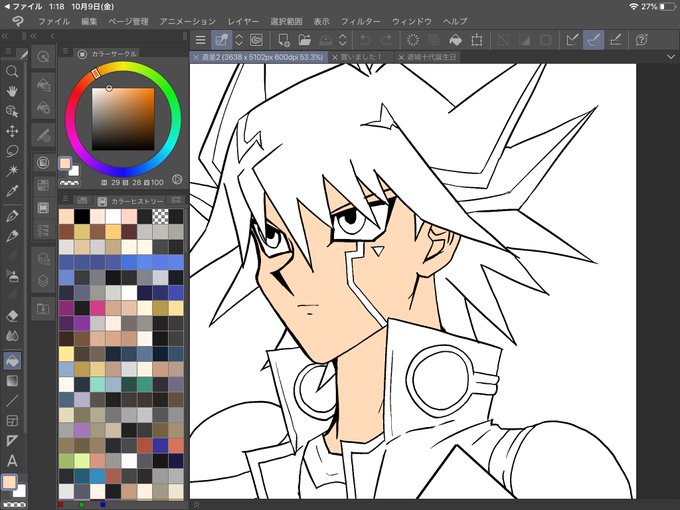Click the Fill bucket icon in command bar

[x=455, y=40]
